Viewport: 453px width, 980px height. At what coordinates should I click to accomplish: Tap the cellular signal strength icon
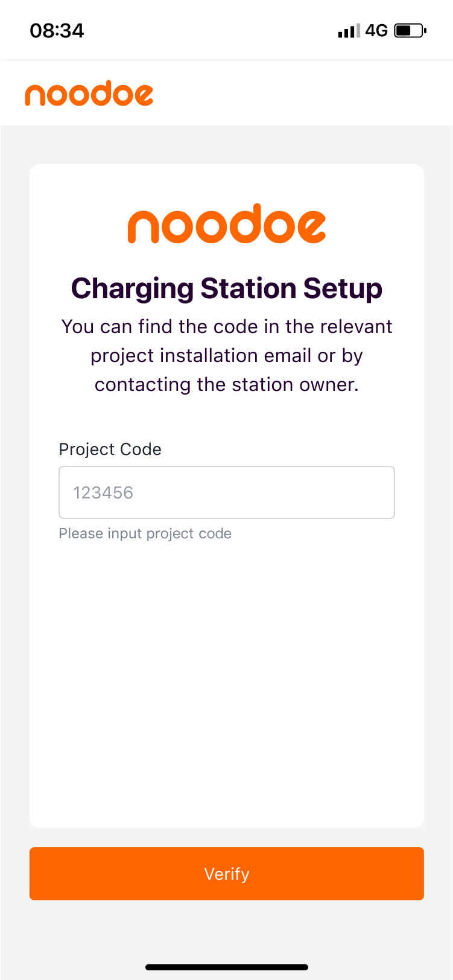click(x=349, y=31)
